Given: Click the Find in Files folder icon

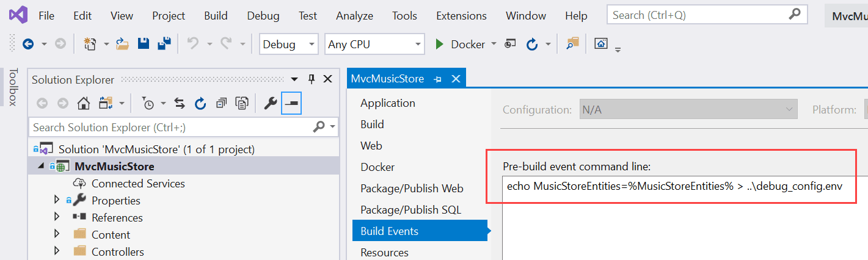Looking at the screenshot, I should pos(572,44).
